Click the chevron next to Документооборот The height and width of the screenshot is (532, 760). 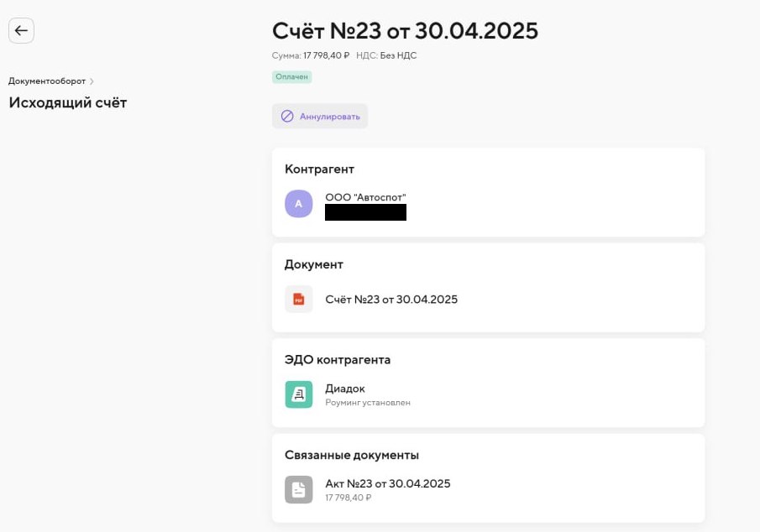point(92,81)
